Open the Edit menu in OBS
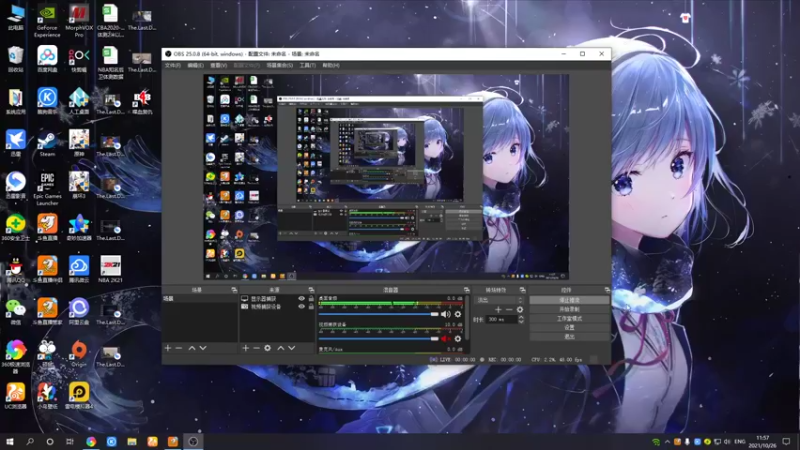Viewport: 800px width, 450px height. (195, 65)
